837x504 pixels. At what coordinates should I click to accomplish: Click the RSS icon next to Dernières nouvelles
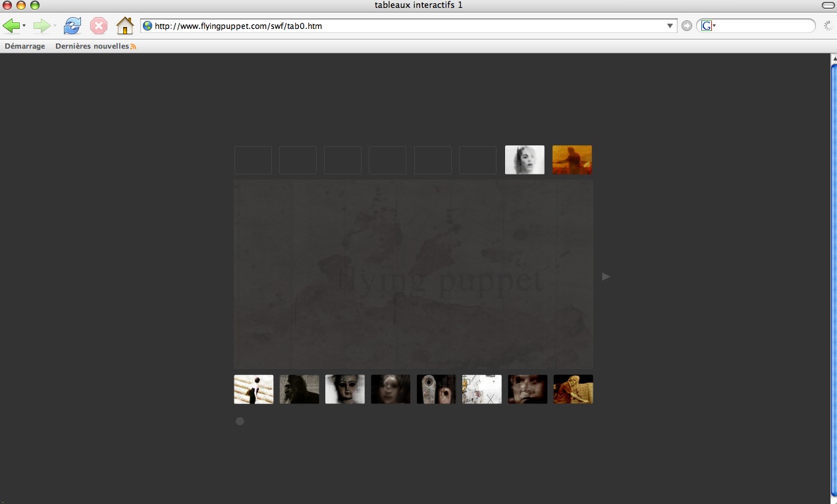pos(134,47)
